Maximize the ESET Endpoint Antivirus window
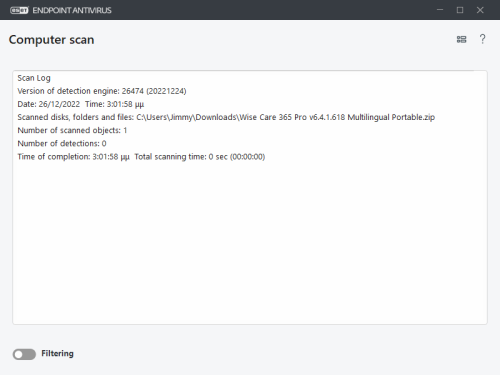500x375 pixels. [x=460, y=10]
